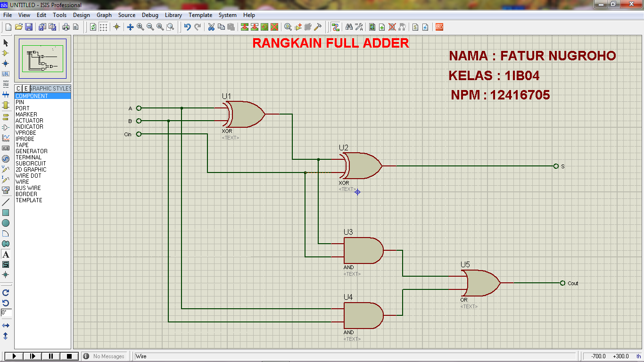644x362 pixels.
Task: Redraw the display with refresh icon
Action: tap(93, 27)
